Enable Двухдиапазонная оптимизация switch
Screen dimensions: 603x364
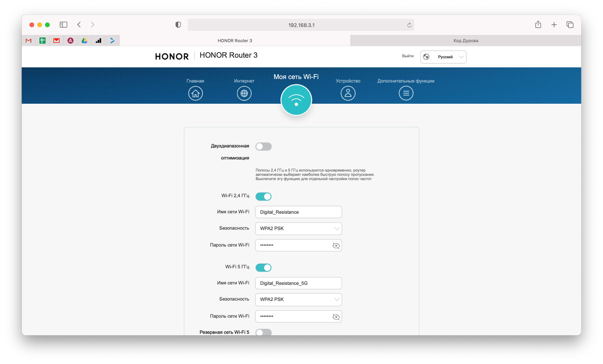(264, 147)
